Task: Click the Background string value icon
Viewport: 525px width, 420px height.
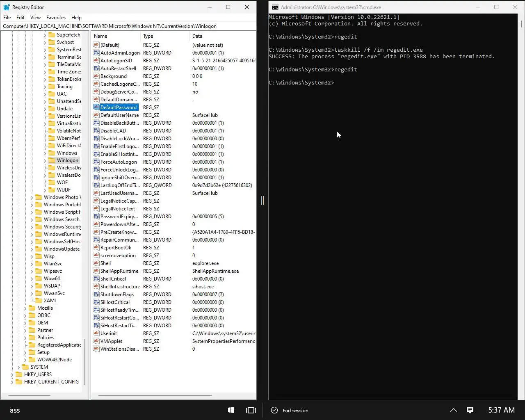Action: 96,76
